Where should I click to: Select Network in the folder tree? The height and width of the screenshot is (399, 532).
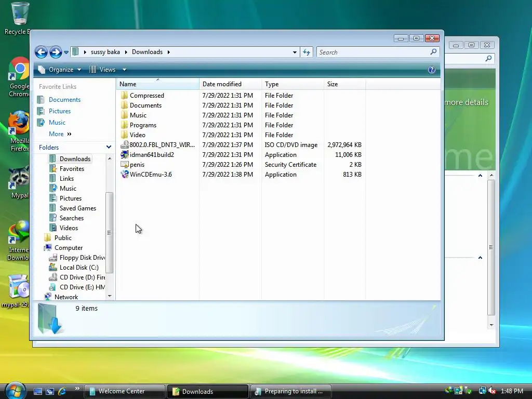66,297
